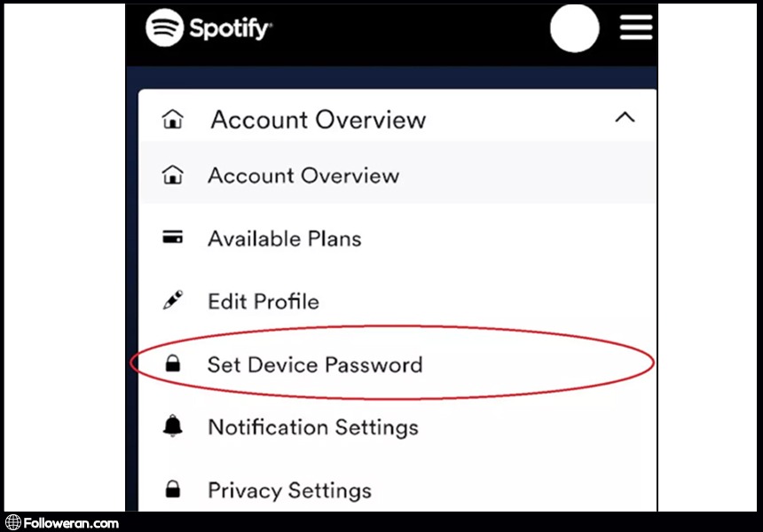Click the white profile avatar circle

[x=574, y=28]
